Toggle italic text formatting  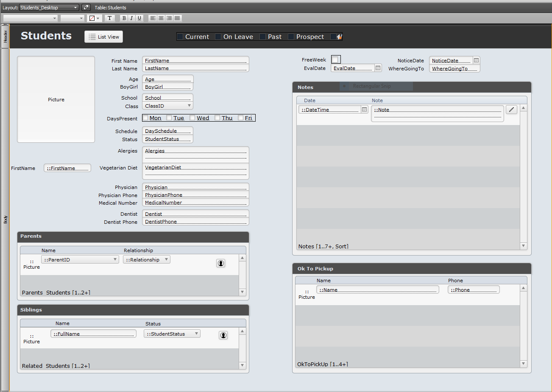click(x=131, y=18)
